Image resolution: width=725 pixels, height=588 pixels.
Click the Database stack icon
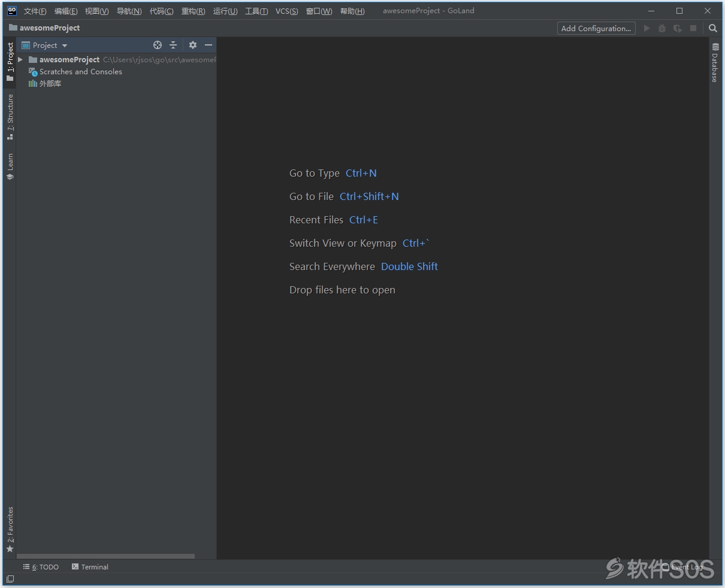click(715, 47)
